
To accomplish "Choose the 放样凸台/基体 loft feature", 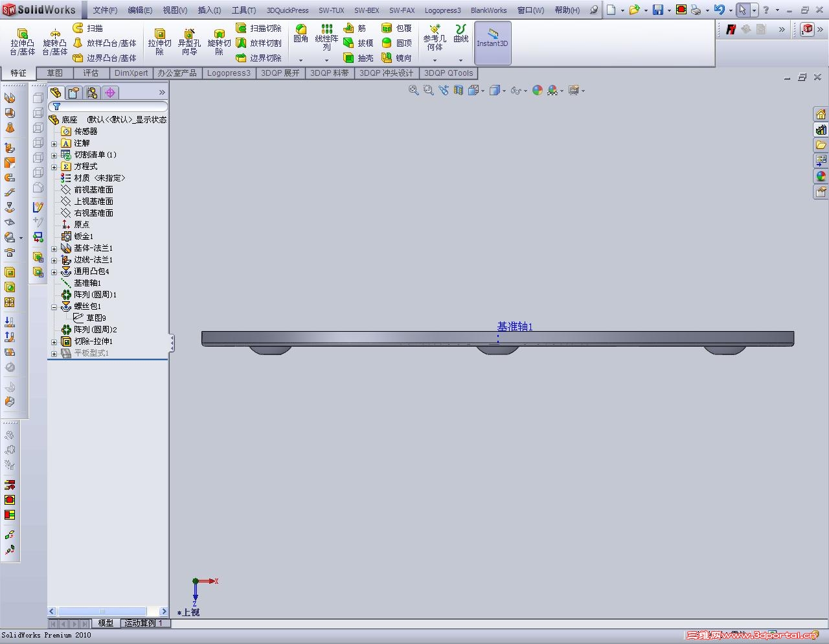I will pyautogui.click(x=104, y=43).
